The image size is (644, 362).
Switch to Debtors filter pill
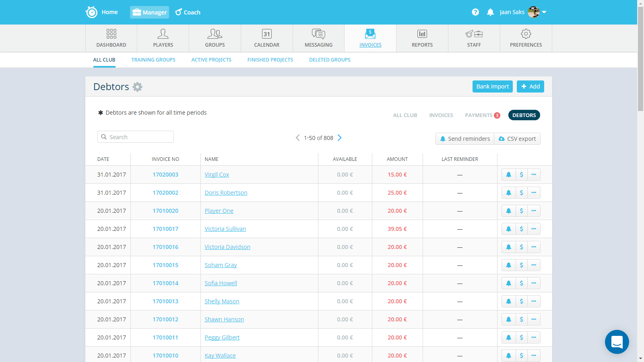pos(524,115)
